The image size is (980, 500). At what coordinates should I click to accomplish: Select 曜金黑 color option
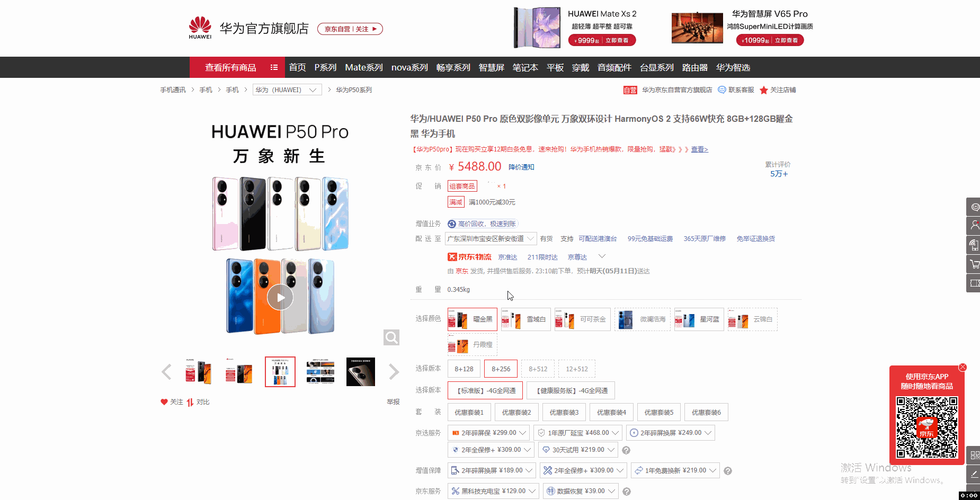(473, 319)
